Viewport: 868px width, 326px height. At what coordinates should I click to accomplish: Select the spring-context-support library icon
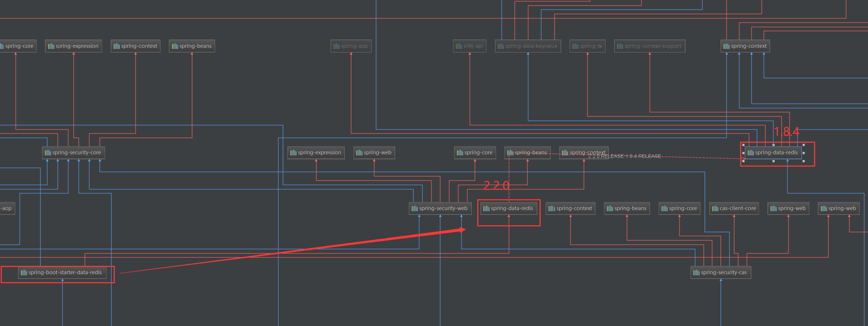[x=620, y=46]
